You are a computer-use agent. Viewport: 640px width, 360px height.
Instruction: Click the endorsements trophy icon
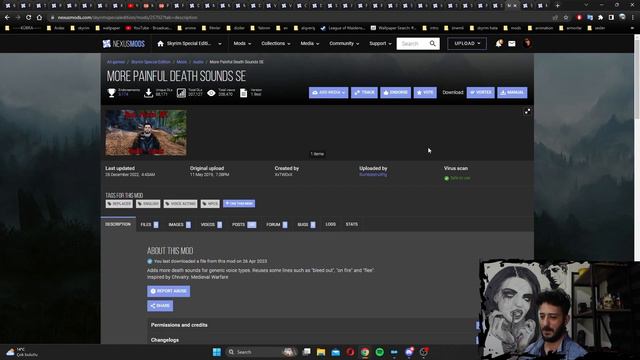[x=111, y=93]
